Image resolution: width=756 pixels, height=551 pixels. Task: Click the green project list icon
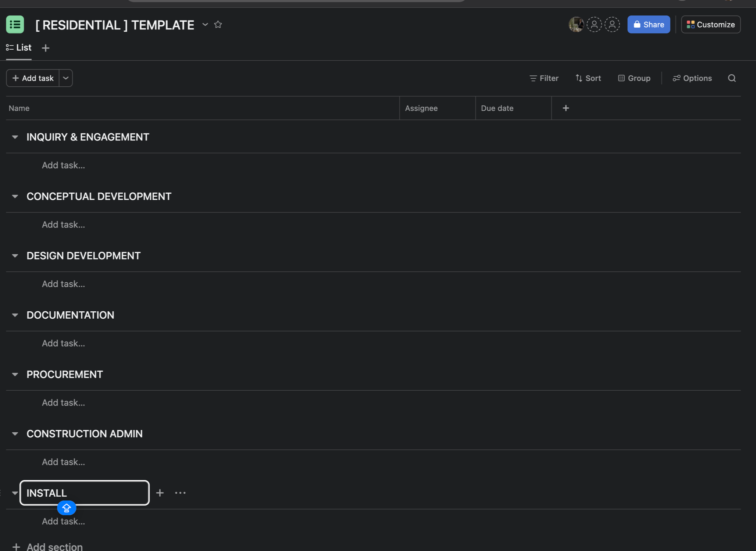coord(15,25)
